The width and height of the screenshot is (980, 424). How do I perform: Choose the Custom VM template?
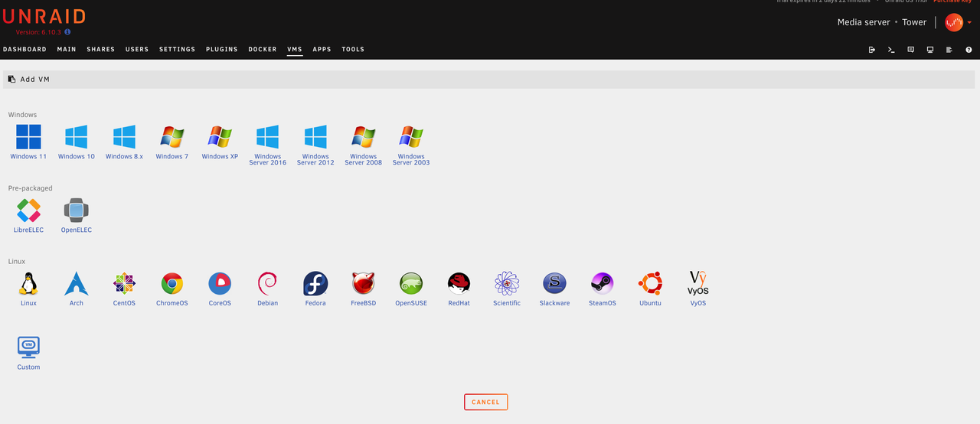click(x=28, y=353)
